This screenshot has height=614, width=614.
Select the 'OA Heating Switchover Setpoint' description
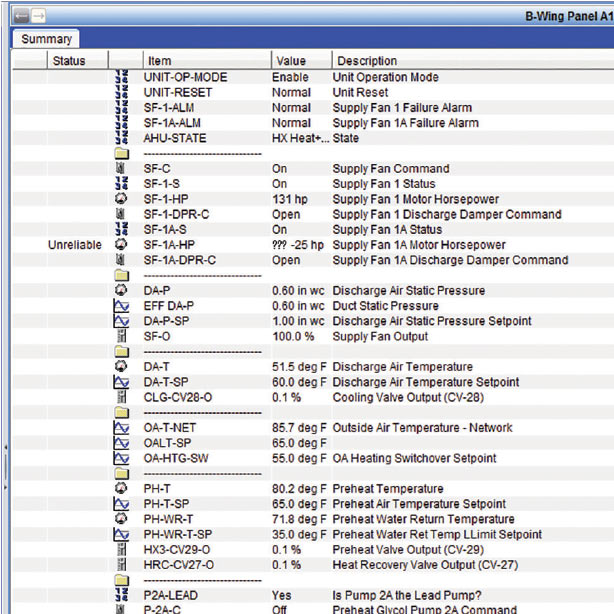(414, 458)
